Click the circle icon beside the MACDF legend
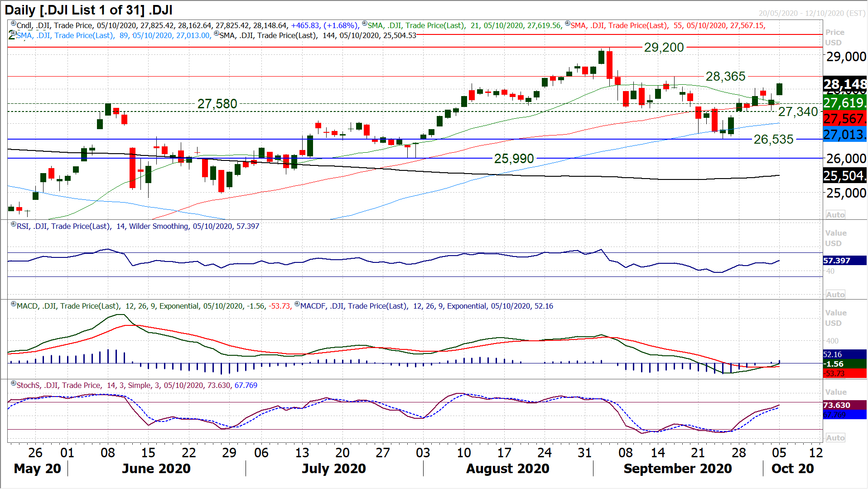868x489 pixels. click(297, 304)
